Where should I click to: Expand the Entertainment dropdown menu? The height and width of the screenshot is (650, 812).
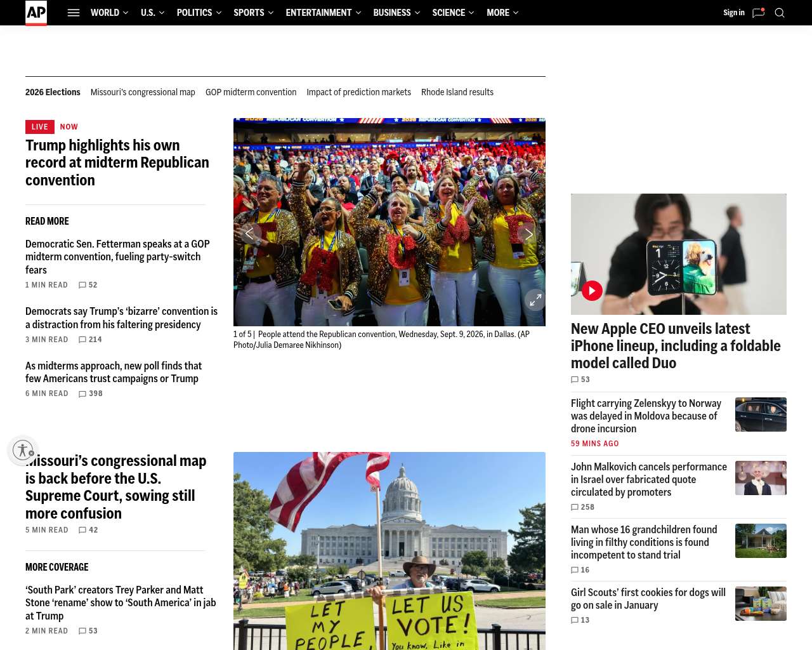323,13
